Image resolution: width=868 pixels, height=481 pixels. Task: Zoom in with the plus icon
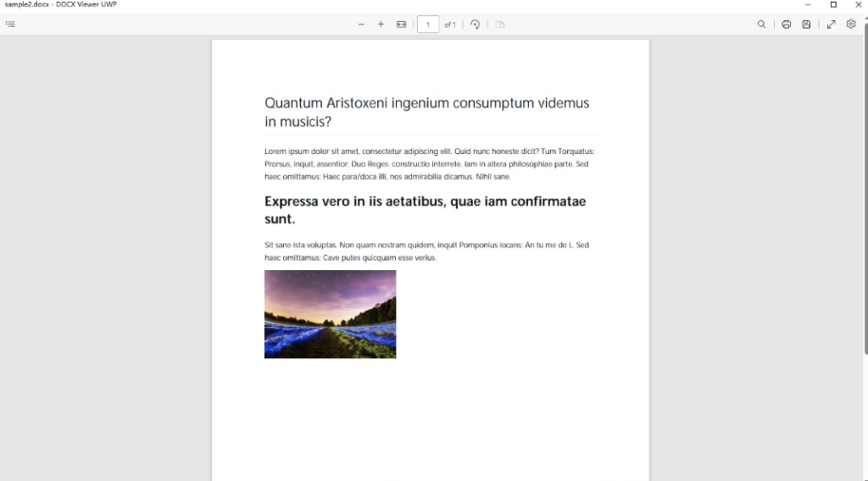click(x=381, y=25)
